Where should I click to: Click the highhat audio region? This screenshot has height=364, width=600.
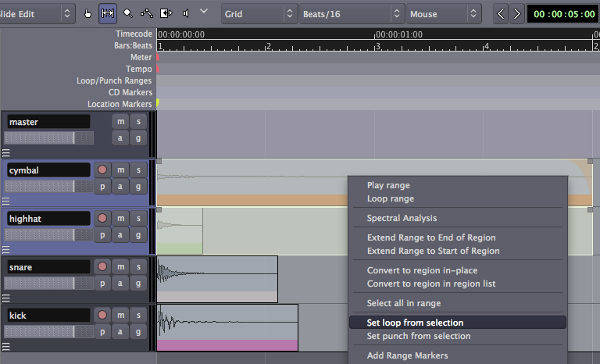pyautogui.click(x=179, y=231)
